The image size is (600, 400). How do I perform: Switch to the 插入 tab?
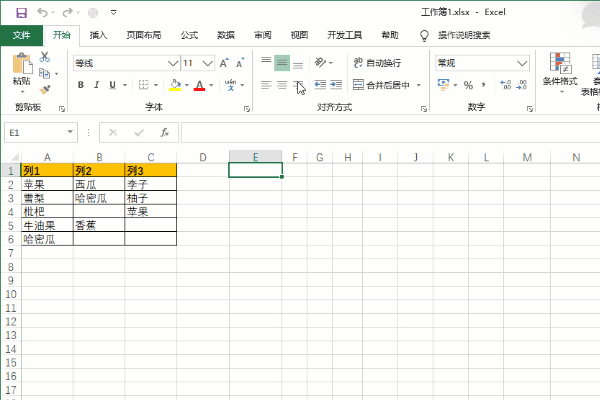click(x=98, y=35)
